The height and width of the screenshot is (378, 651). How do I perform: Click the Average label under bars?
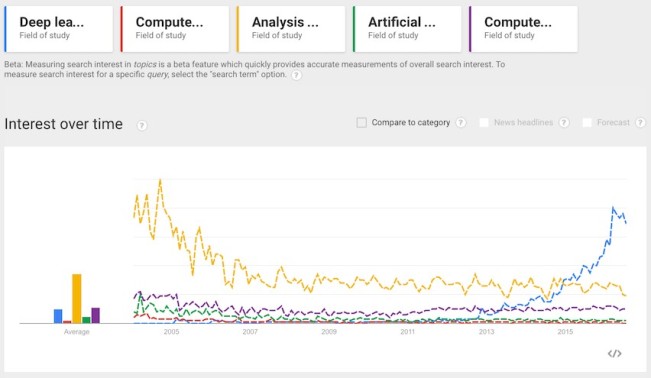[77, 331]
